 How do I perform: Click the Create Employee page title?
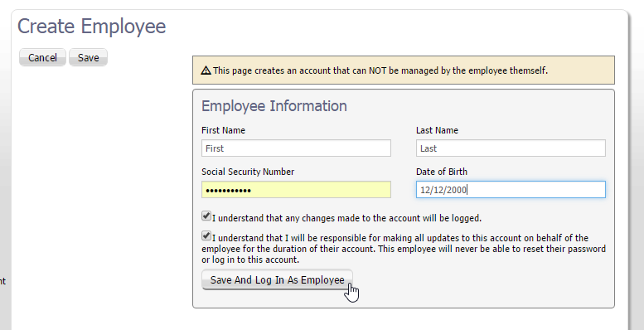tap(92, 27)
